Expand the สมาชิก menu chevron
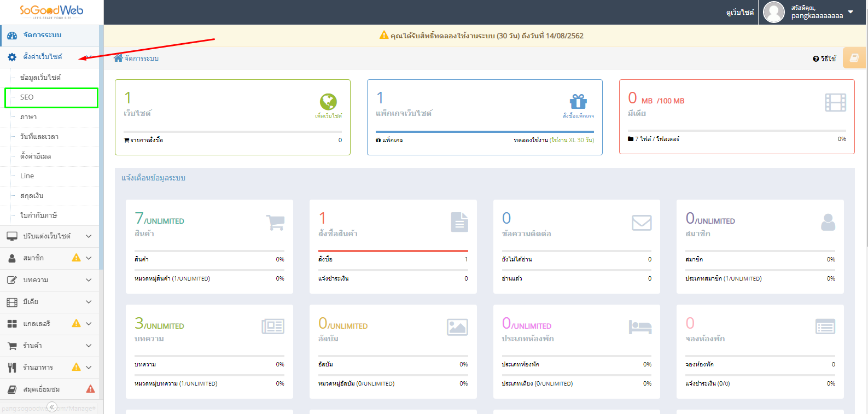Image resolution: width=868 pixels, height=414 pixels. click(x=89, y=258)
